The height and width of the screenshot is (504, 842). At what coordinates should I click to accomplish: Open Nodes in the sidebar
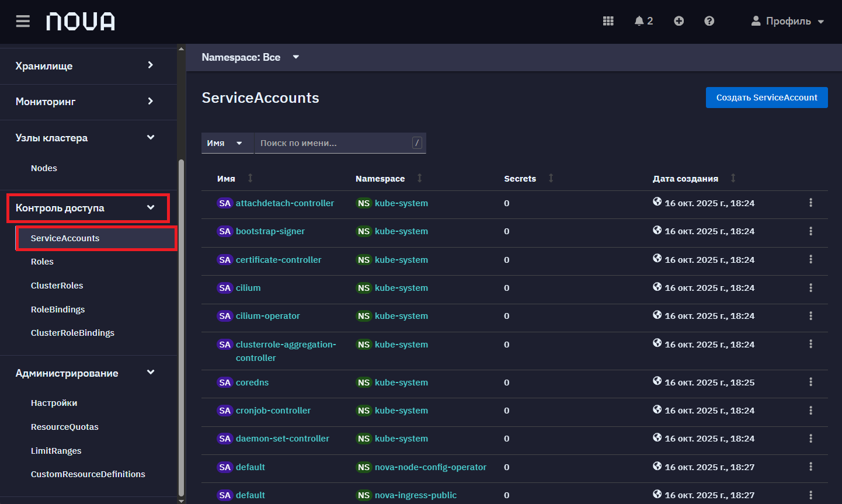(44, 168)
